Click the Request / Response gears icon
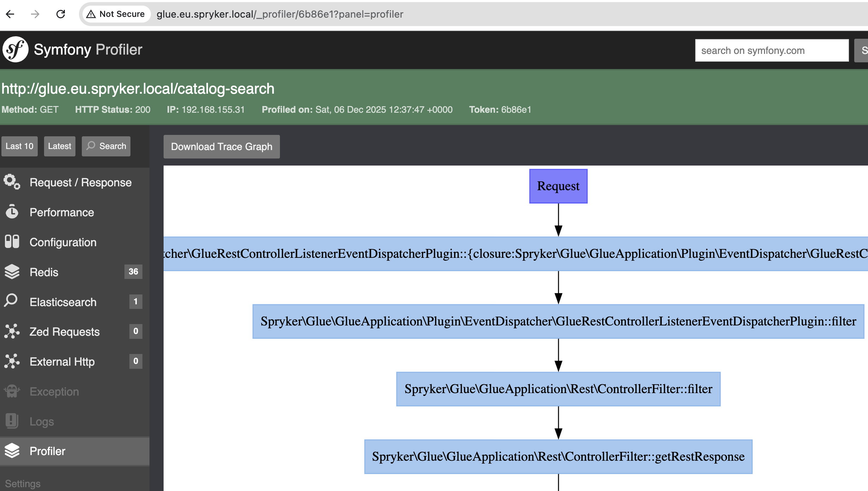Image resolution: width=868 pixels, height=491 pixels. coord(12,182)
